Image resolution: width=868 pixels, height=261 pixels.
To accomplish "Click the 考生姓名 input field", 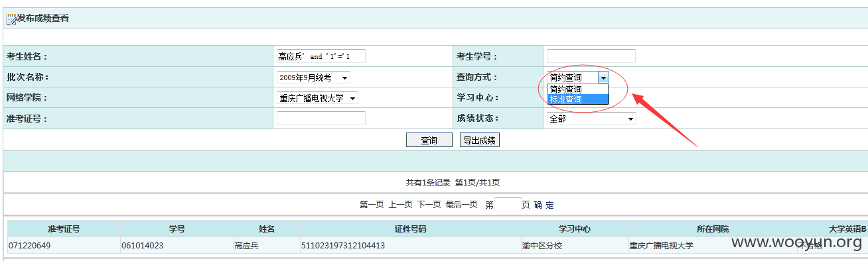I will pyautogui.click(x=321, y=56).
